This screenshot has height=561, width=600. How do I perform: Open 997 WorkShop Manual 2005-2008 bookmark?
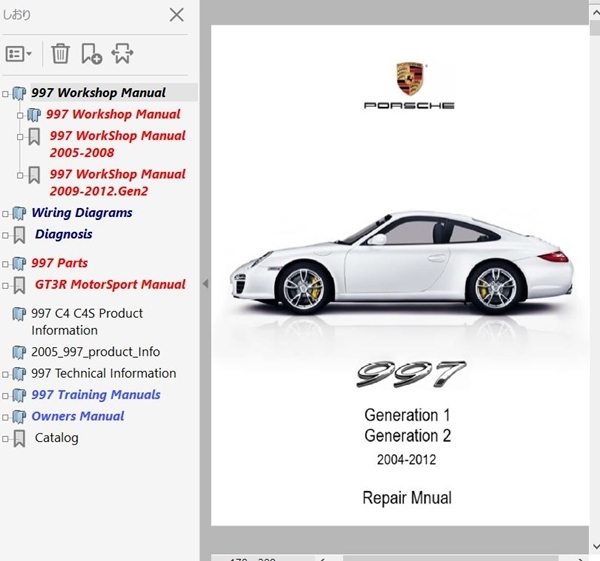click(117, 144)
